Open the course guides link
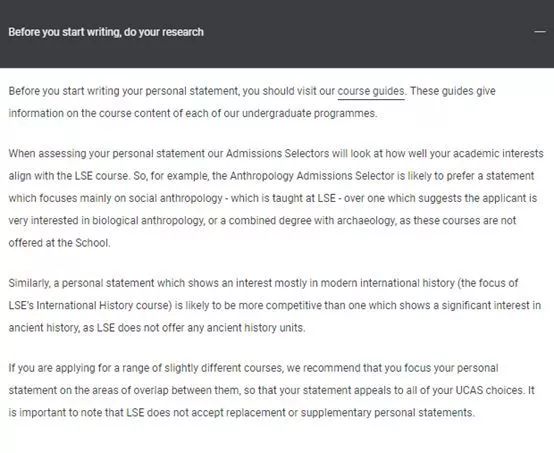Screen dimensions: 554x453 pyautogui.click(x=371, y=92)
